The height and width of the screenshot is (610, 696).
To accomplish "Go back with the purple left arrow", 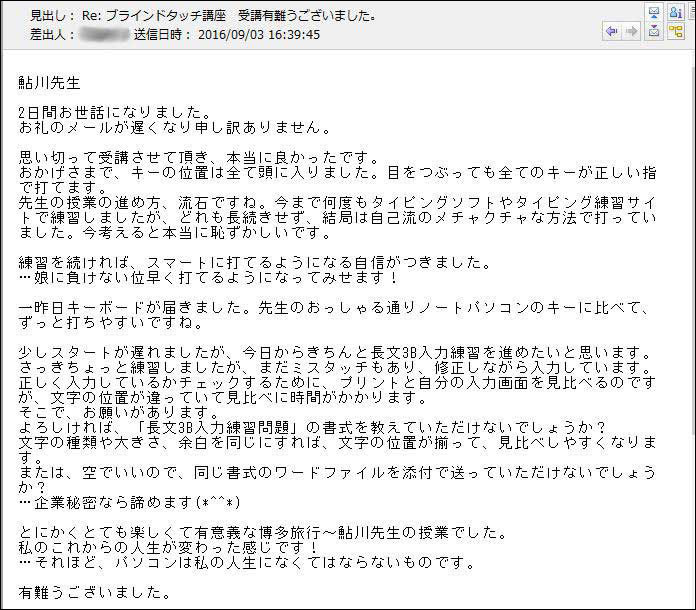I will point(612,32).
